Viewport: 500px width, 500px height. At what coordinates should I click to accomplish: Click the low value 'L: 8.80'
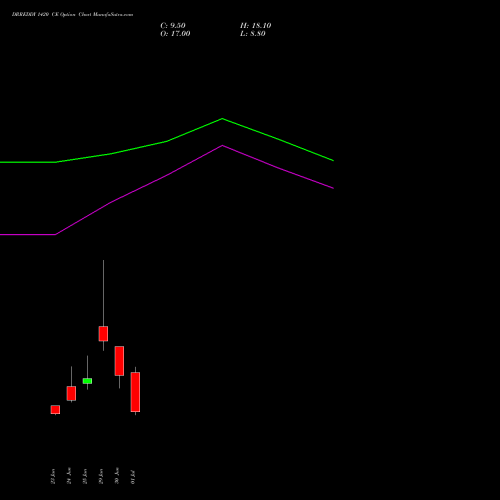tap(253, 34)
